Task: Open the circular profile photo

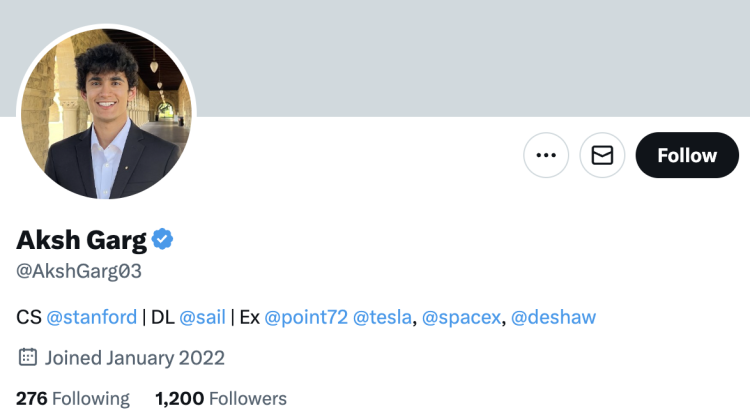Action: 106,113
